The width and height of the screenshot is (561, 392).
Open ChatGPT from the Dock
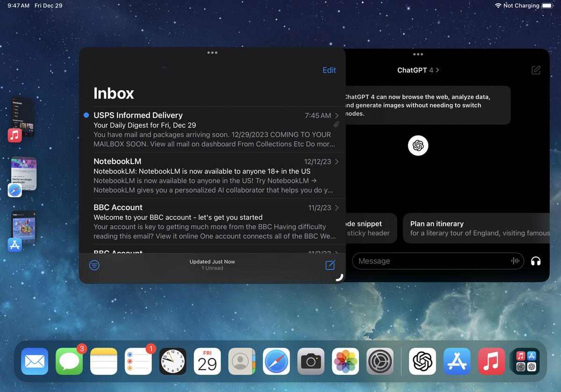[x=423, y=361]
